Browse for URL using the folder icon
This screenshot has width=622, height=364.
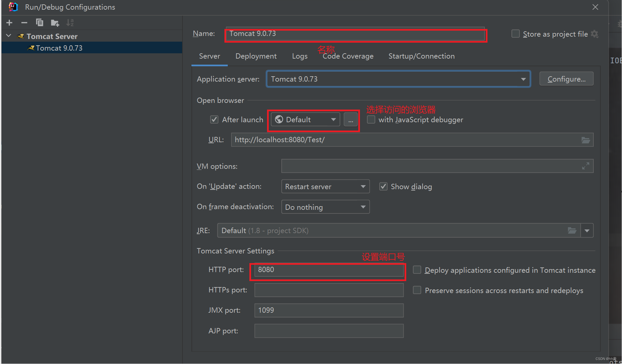(586, 140)
